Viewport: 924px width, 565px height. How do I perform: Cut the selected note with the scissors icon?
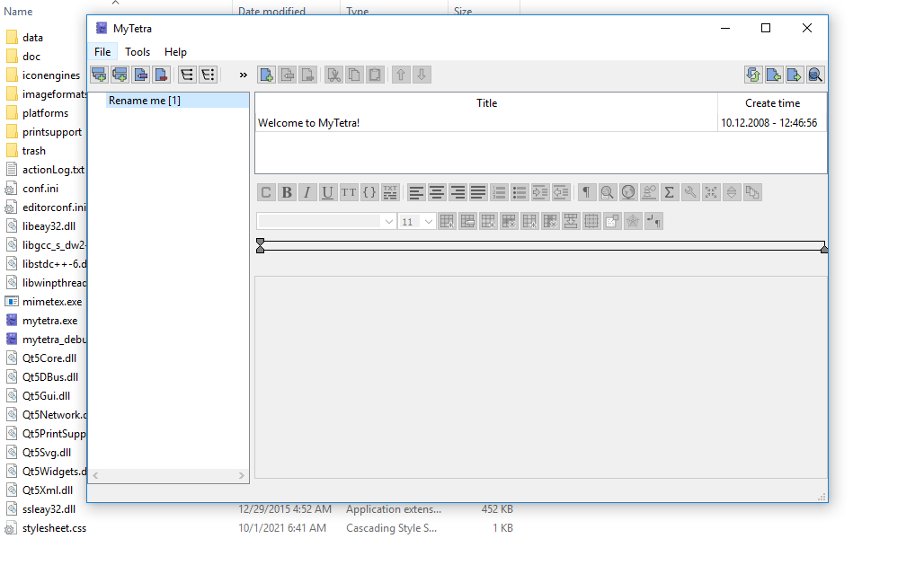point(333,75)
